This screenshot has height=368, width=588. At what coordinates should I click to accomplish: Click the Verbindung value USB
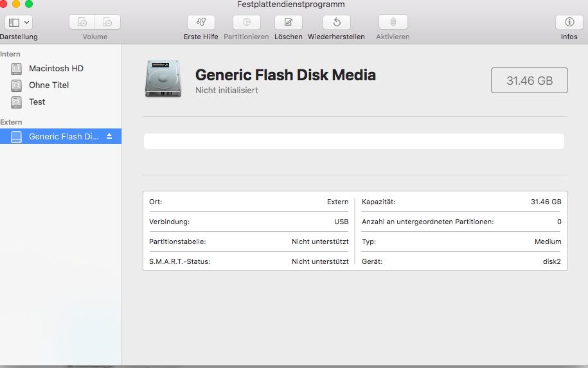[x=341, y=222]
